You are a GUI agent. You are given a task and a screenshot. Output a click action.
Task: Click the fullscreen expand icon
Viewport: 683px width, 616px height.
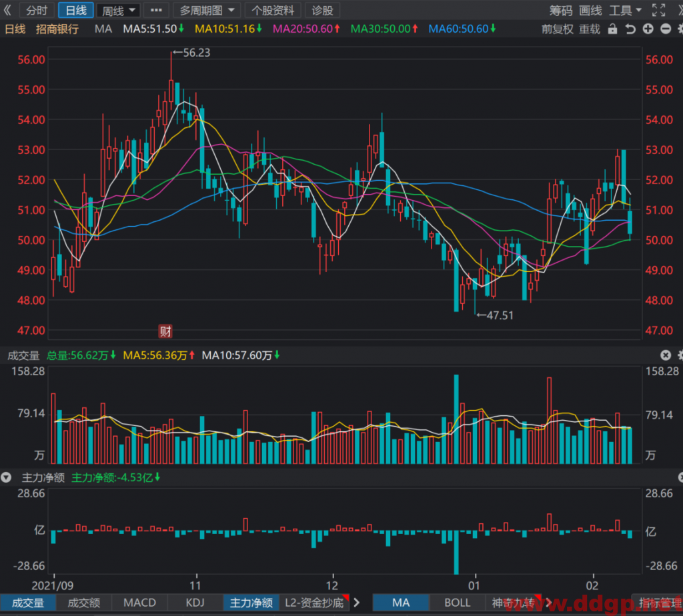coord(658,10)
